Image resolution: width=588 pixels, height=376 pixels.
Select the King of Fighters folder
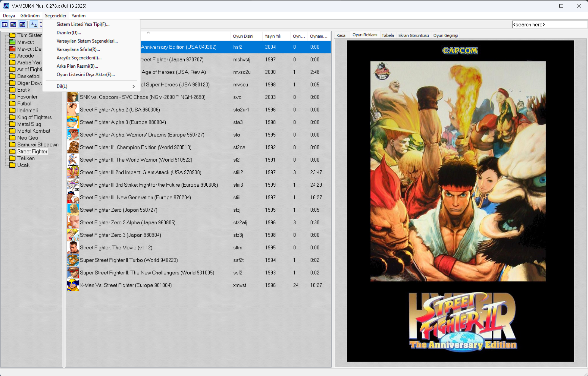point(34,117)
